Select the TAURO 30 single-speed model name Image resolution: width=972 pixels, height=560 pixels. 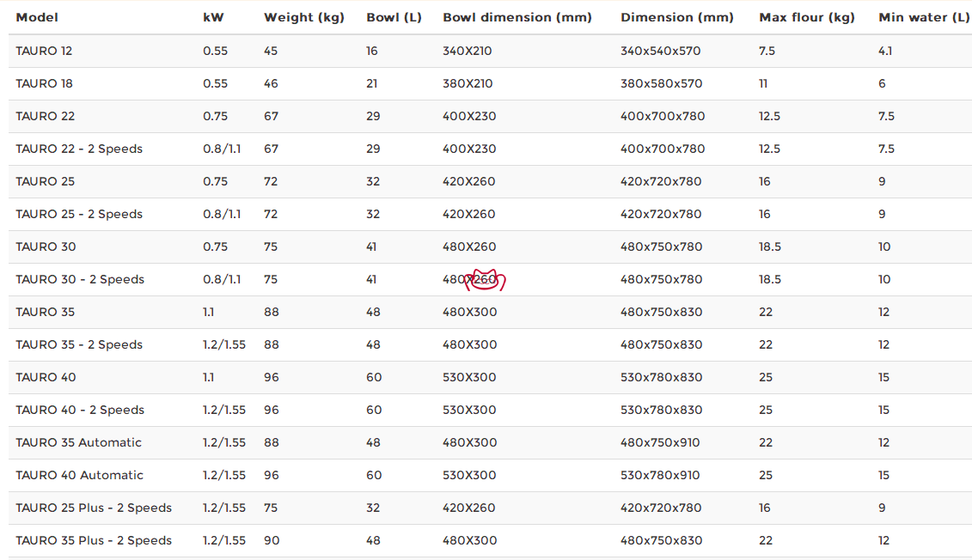click(46, 247)
